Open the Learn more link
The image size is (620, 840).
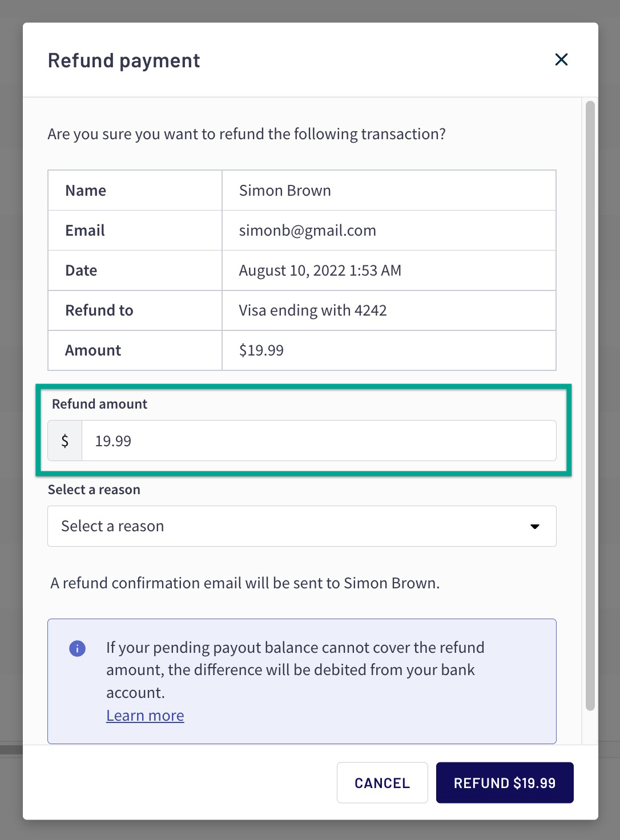[x=145, y=716]
